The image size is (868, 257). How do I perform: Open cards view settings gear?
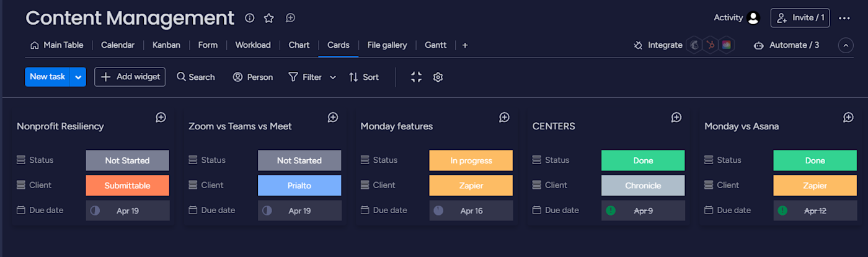[x=438, y=77]
